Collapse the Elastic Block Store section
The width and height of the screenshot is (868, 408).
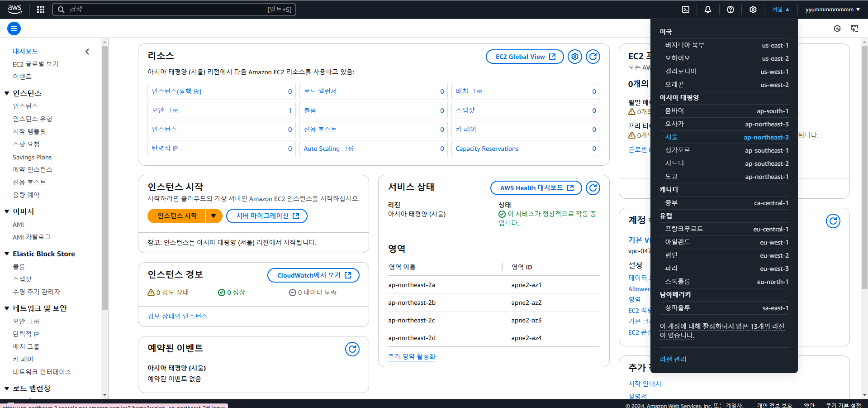coord(7,254)
